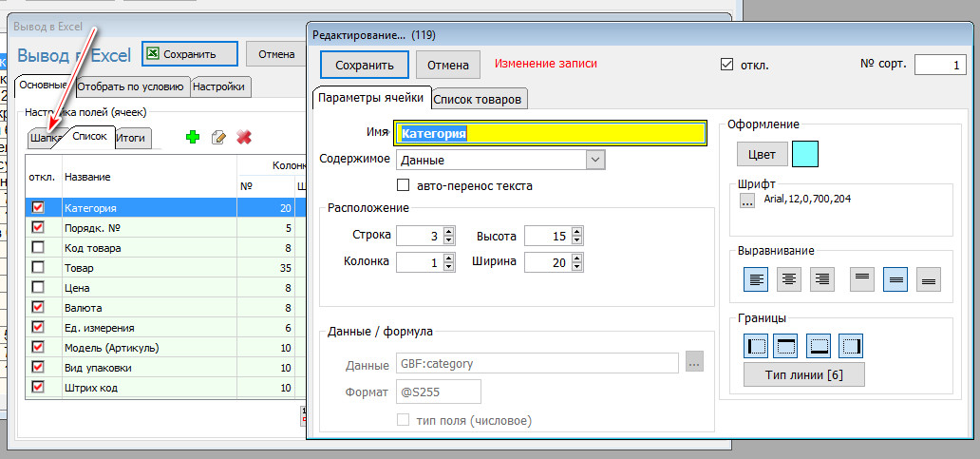Viewport: 980px width, 459px height.
Task: Click the pencil edit field icon
Action: pos(218,138)
